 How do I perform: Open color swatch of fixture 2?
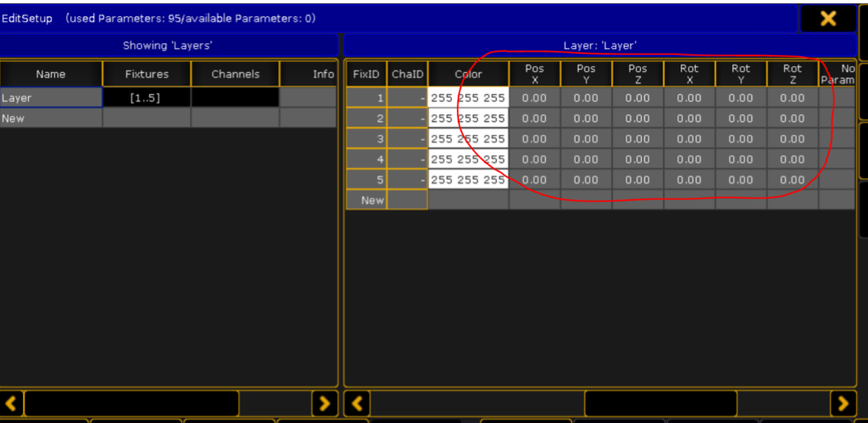[x=468, y=119]
